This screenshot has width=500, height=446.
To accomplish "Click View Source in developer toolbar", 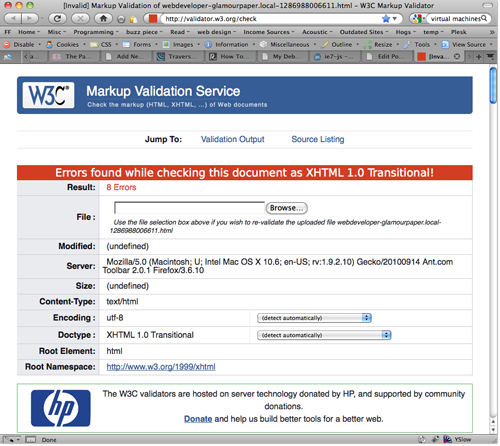I will click(467, 44).
